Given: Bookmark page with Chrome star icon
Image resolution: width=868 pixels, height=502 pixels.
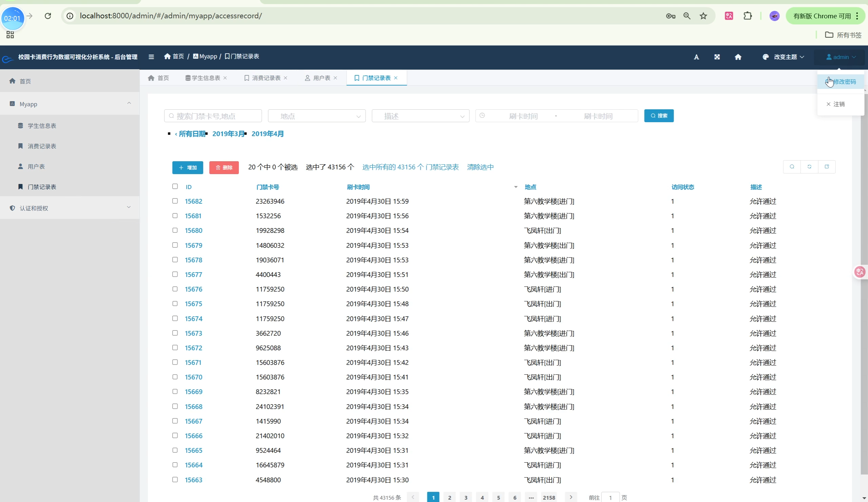Looking at the screenshot, I should (703, 16).
